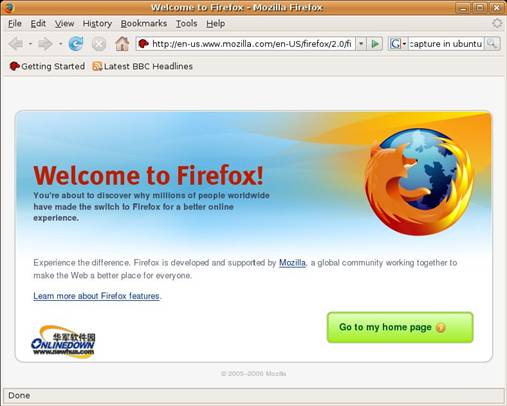This screenshot has width=507, height=406.
Task: Open the Back history dropdown arrow
Action: pyautogui.click(x=30, y=44)
